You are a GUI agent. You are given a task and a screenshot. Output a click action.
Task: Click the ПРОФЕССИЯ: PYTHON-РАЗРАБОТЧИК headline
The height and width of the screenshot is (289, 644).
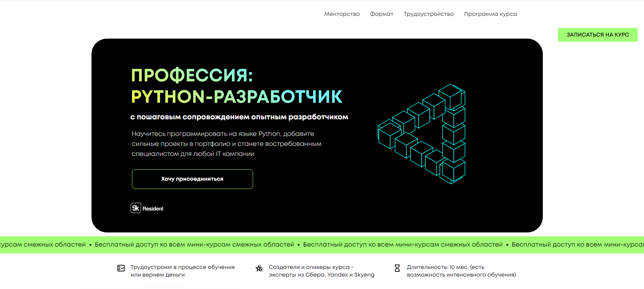click(x=237, y=86)
